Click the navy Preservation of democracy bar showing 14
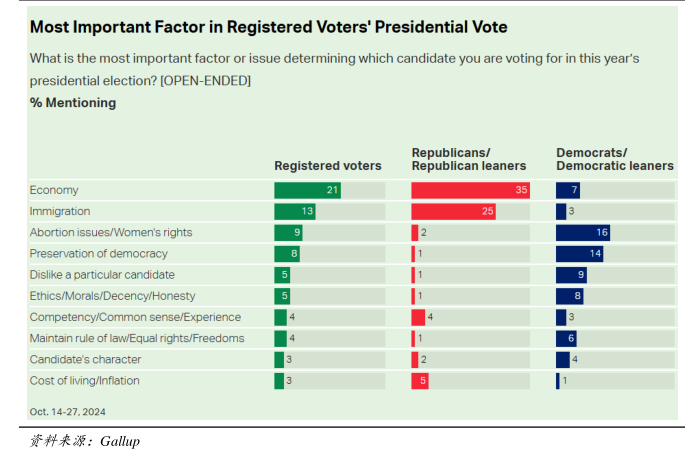The width and height of the screenshot is (685, 449). tap(579, 254)
